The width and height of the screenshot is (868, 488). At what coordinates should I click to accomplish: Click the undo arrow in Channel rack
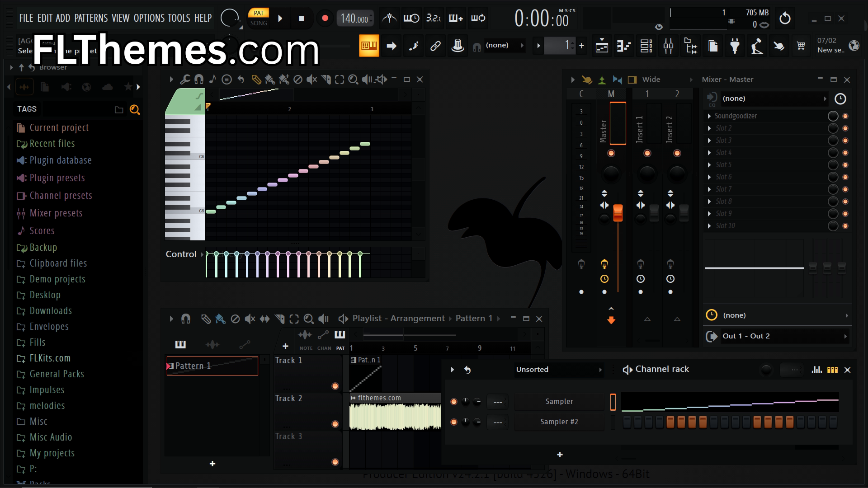pyautogui.click(x=467, y=370)
